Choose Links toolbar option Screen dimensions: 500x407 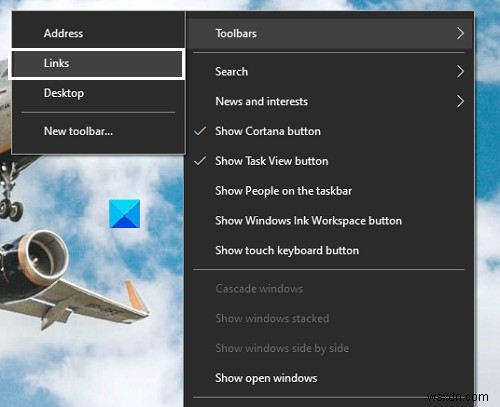click(97, 63)
